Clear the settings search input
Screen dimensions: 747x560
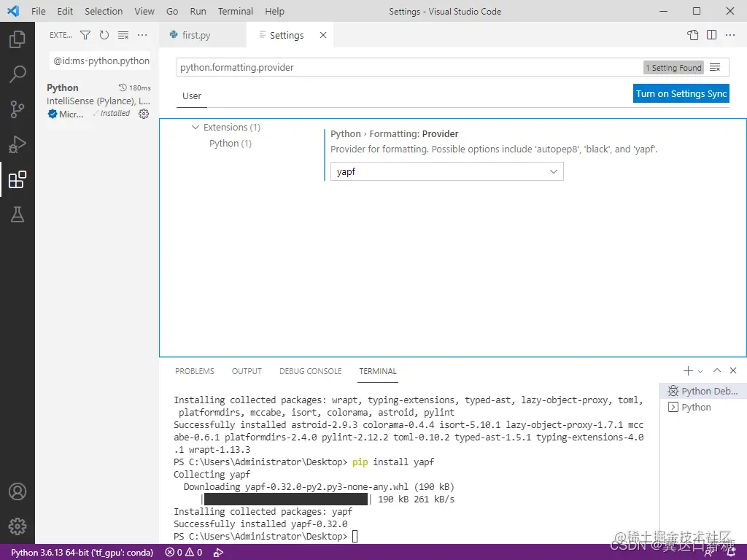click(x=715, y=68)
